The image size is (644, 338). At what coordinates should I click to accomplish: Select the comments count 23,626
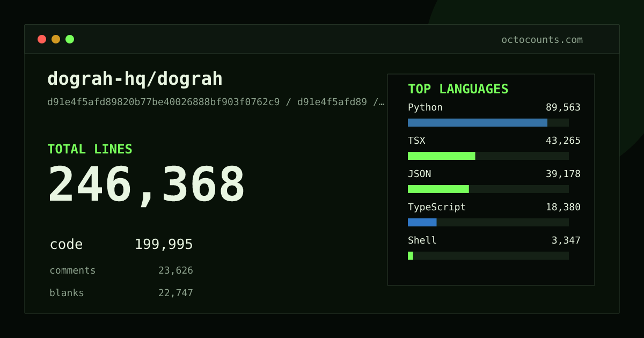pos(175,270)
